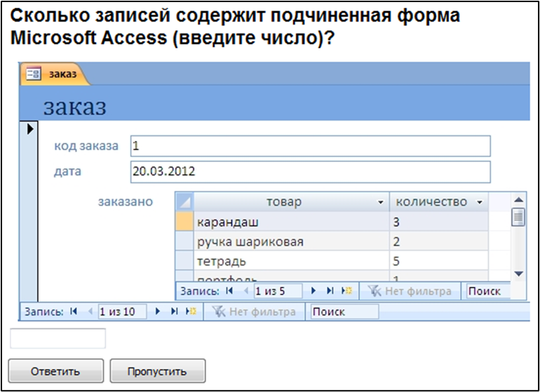Image resolution: width=540 pixels, height=392 pixels.
Task: Open the 'количество' column dropdown arrow
Action: 480,202
